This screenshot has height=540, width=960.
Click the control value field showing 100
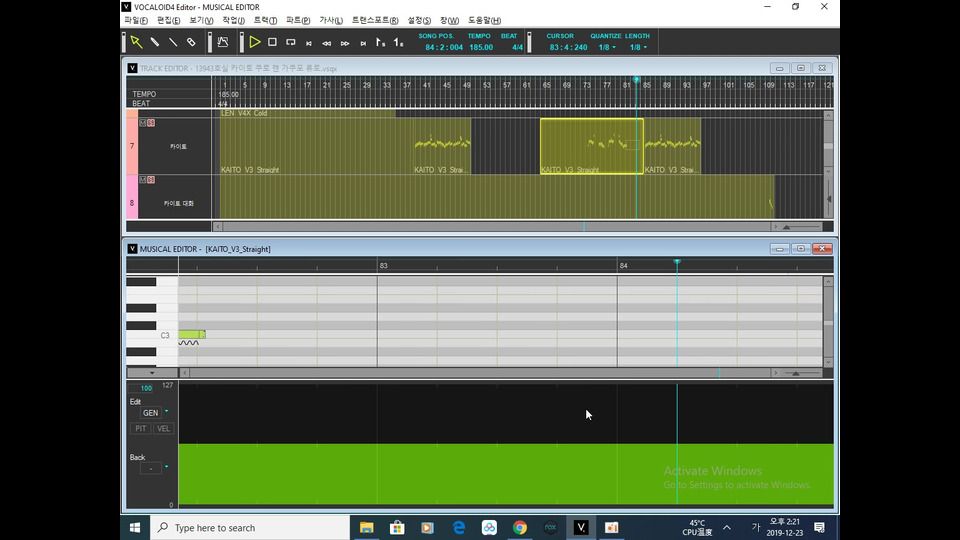146,388
